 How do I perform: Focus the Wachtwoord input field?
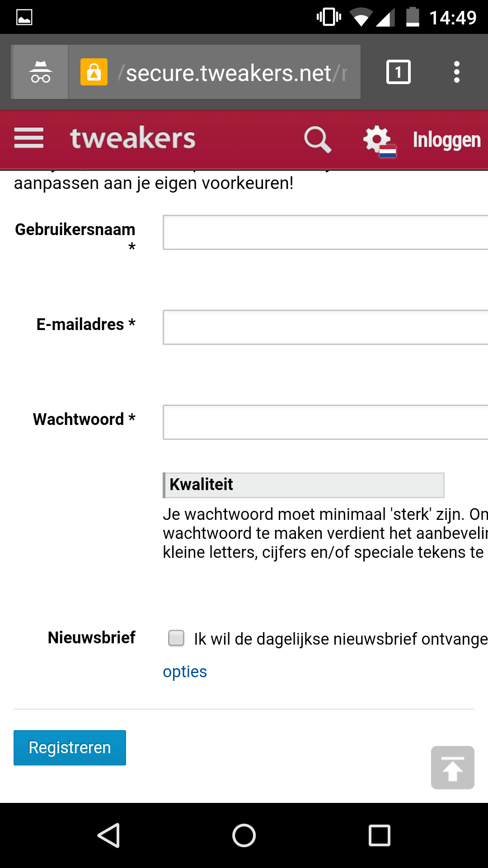tap(325, 422)
